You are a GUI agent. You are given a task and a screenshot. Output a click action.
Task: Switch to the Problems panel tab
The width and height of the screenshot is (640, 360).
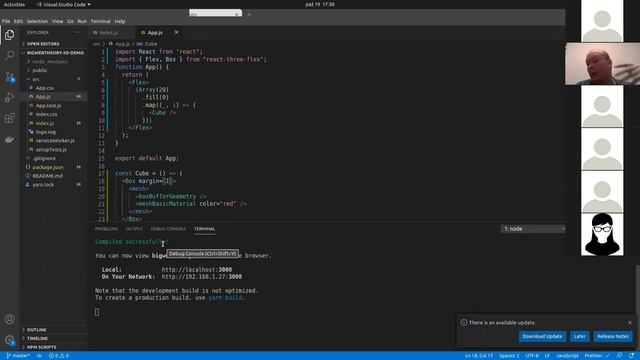[x=106, y=229]
